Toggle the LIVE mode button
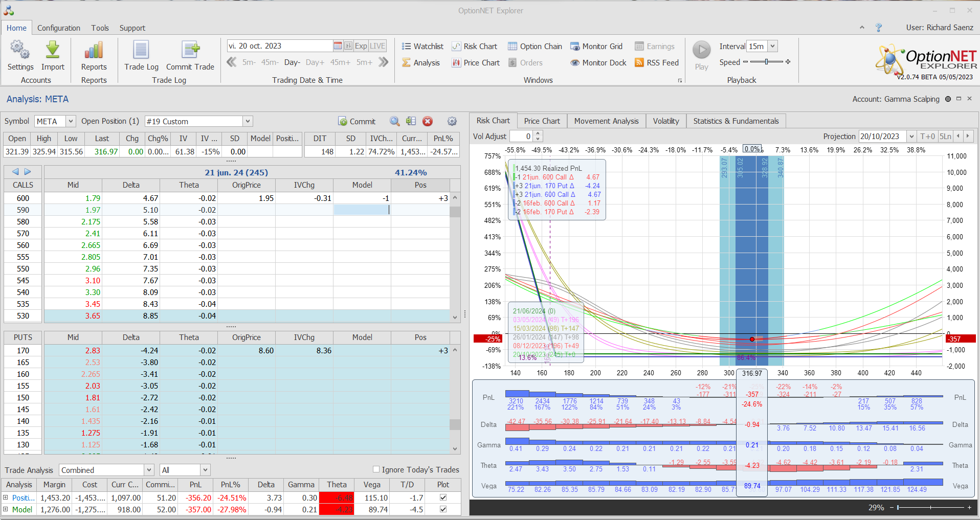980x520 pixels. tap(377, 46)
